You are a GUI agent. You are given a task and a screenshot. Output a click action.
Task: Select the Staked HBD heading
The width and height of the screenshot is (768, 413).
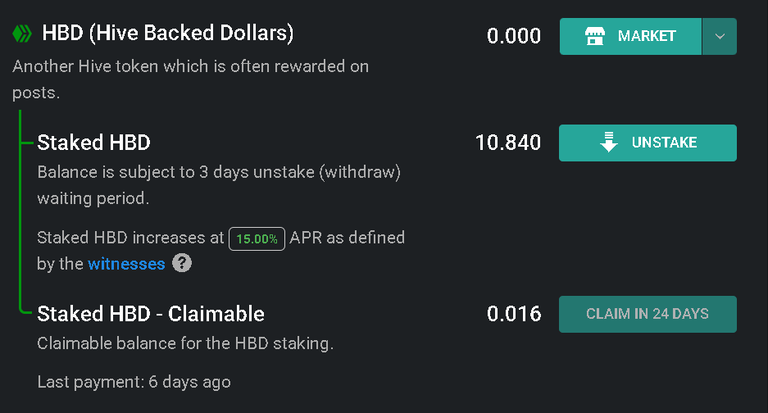pos(94,143)
